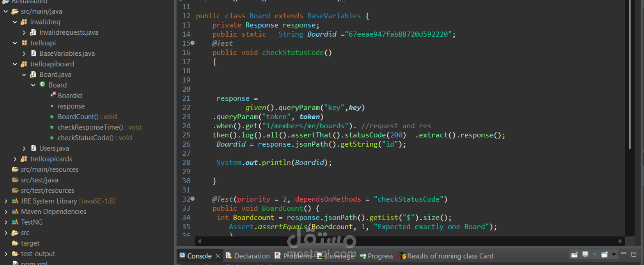644x265 pixels.
Task: Click the Maven Dependencies library icon
Action: tap(15, 212)
